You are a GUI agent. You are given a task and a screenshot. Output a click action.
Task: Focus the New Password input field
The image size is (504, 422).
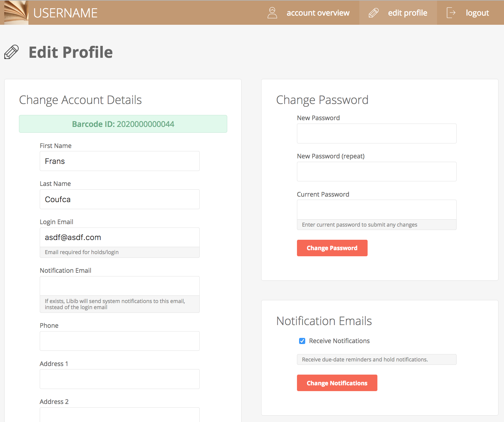pos(376,134)
